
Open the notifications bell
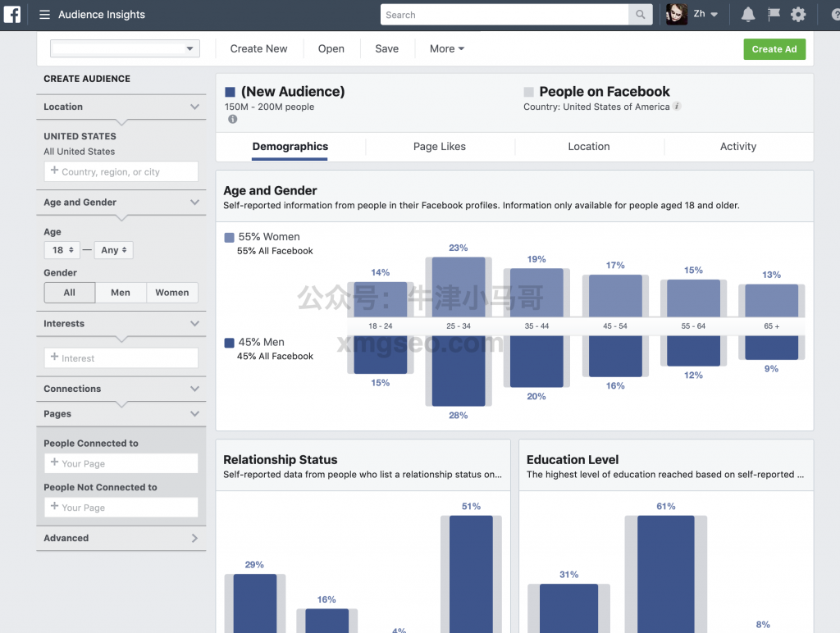click(x=748, y=15)
